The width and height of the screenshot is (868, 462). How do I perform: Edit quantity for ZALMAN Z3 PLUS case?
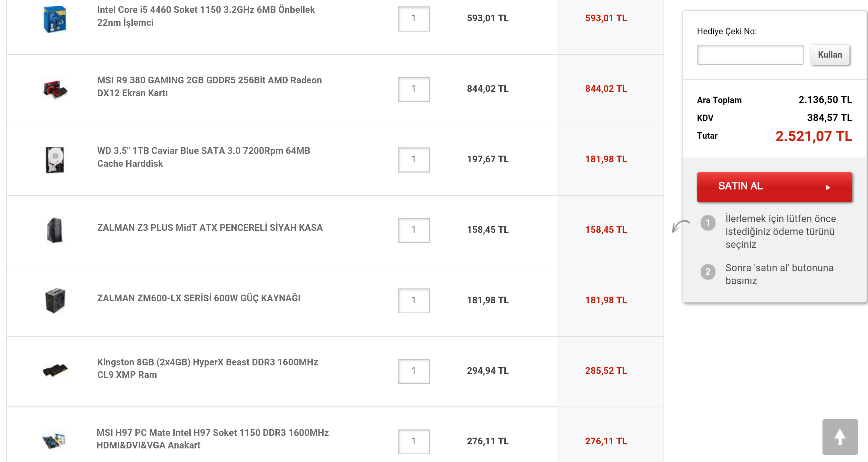(x=413, y=230)
